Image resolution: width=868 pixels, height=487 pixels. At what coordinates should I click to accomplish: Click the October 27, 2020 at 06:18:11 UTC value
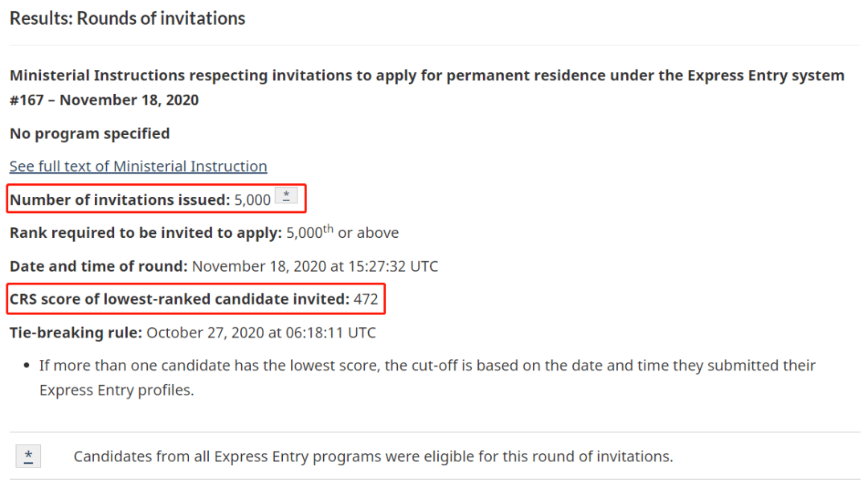click(x=261, y=333)
